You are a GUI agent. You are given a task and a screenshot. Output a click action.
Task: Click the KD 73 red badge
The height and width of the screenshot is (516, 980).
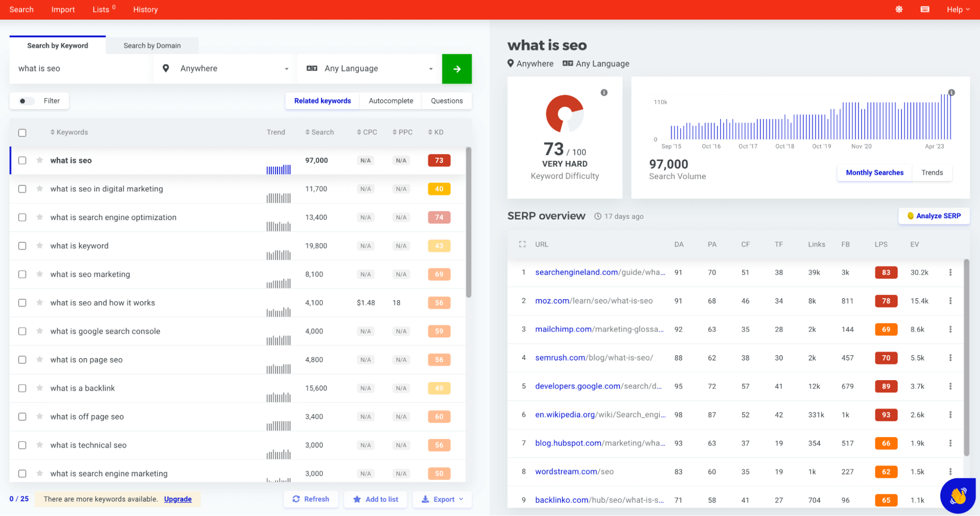[439, 160]
